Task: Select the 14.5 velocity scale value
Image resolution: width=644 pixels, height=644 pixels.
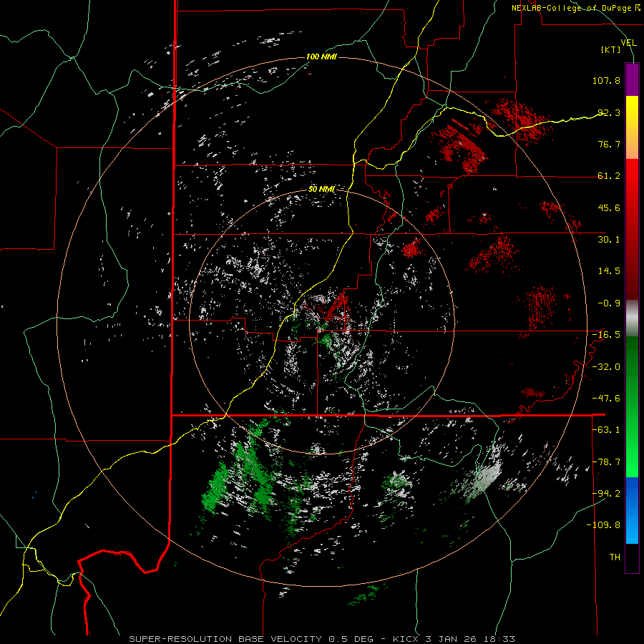Action: tap(609, 271)
